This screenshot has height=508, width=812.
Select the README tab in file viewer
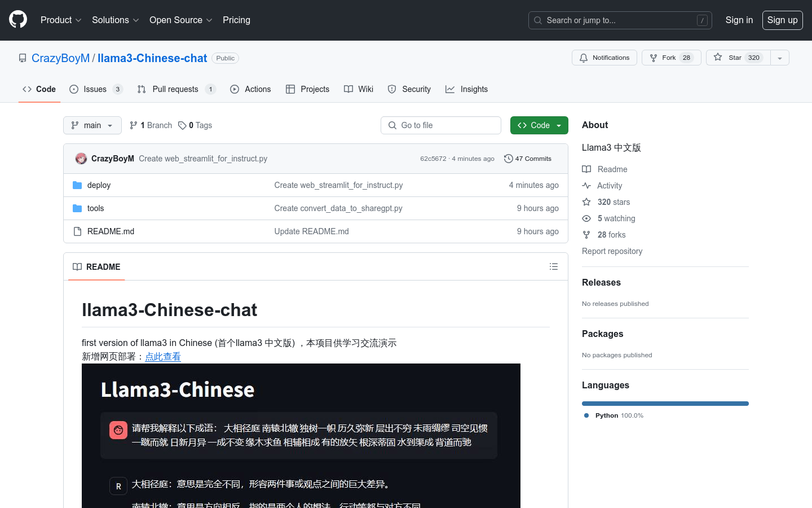[96, 267]
